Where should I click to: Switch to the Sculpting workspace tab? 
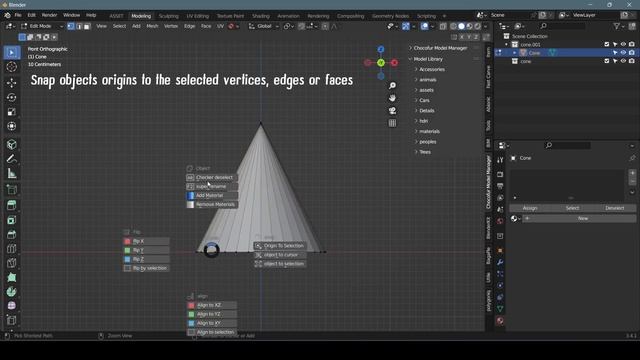169,16
